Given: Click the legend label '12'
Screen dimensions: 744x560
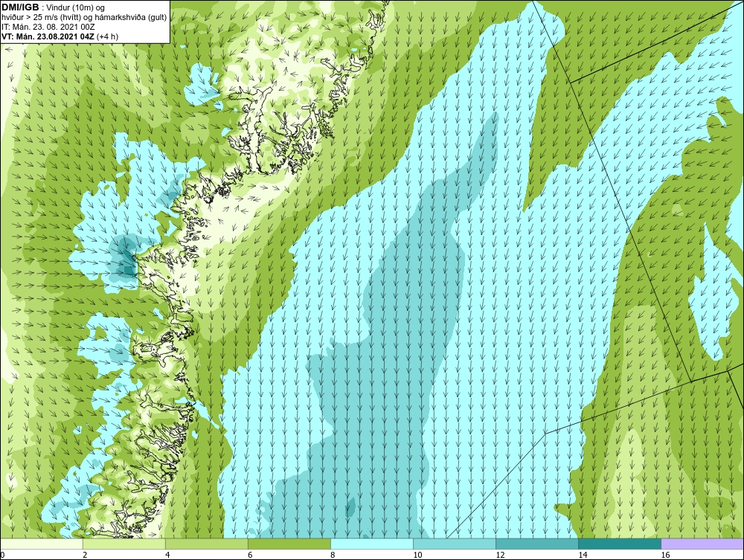Looking at the screenshot, I should coord(500,555).
